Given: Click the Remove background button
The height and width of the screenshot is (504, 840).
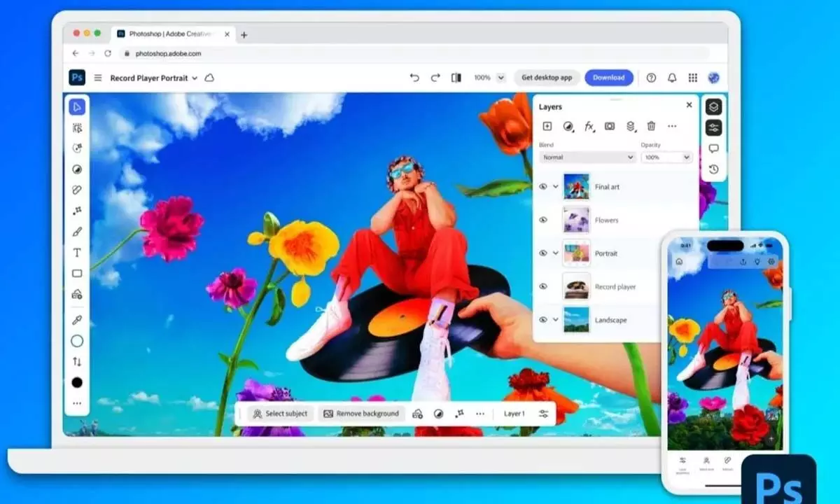Looking at the screenshot, I should [x=362, y=413].
